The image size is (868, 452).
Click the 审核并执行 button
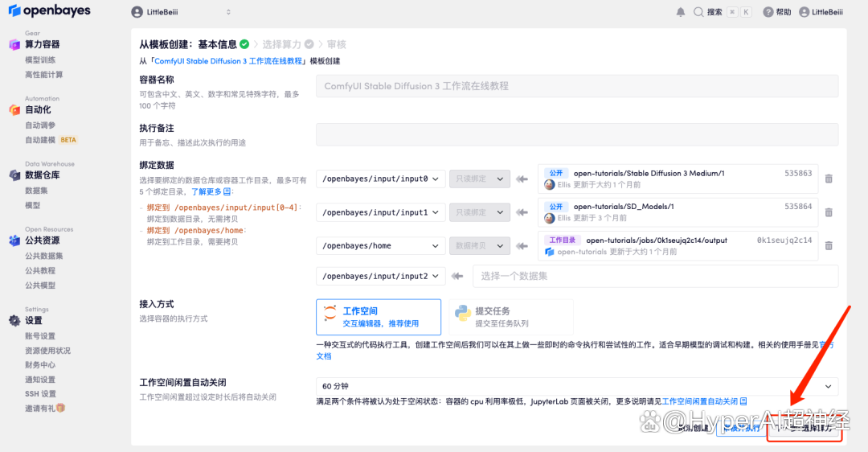click(x=741, y=428)
